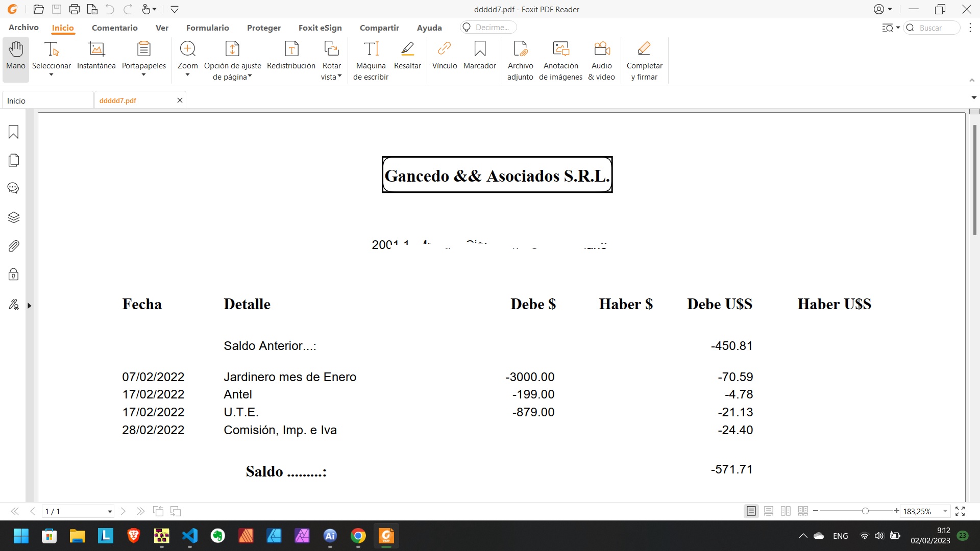980x551 pixels.
Task: Click the Vínculo link tool
Action: pos(444,55)
